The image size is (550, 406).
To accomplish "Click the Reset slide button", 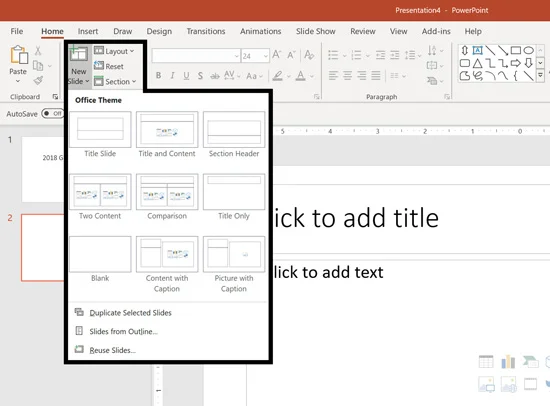I will 109,66.
